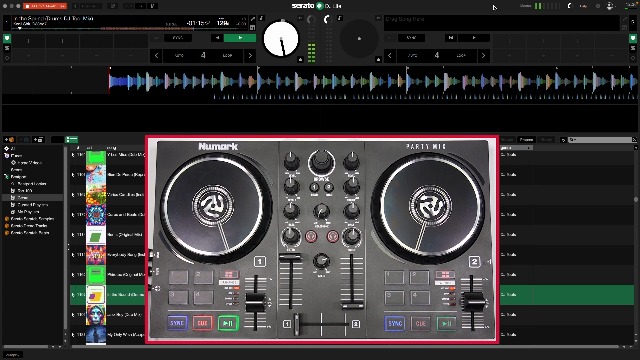Halve the deck 1 loop size with left arrow

click(x=156, y=56)
